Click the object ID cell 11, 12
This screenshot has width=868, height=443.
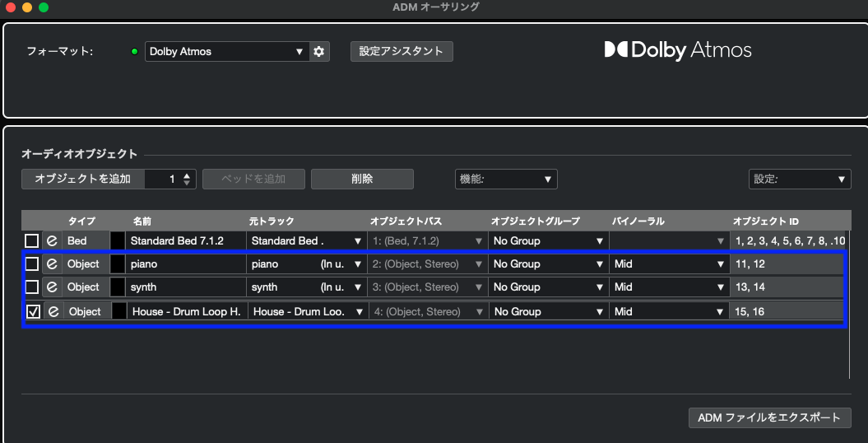point(786,264)
